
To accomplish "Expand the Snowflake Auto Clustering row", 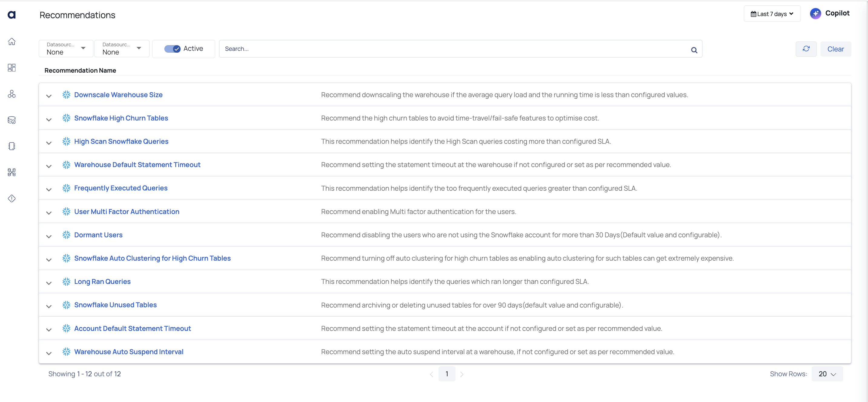I will point(49,260).
